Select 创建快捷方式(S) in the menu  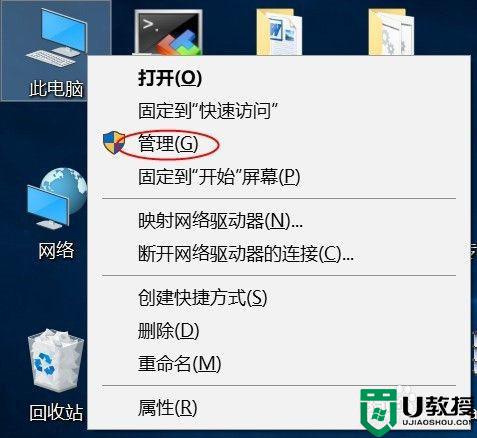[x=279, y=298]
